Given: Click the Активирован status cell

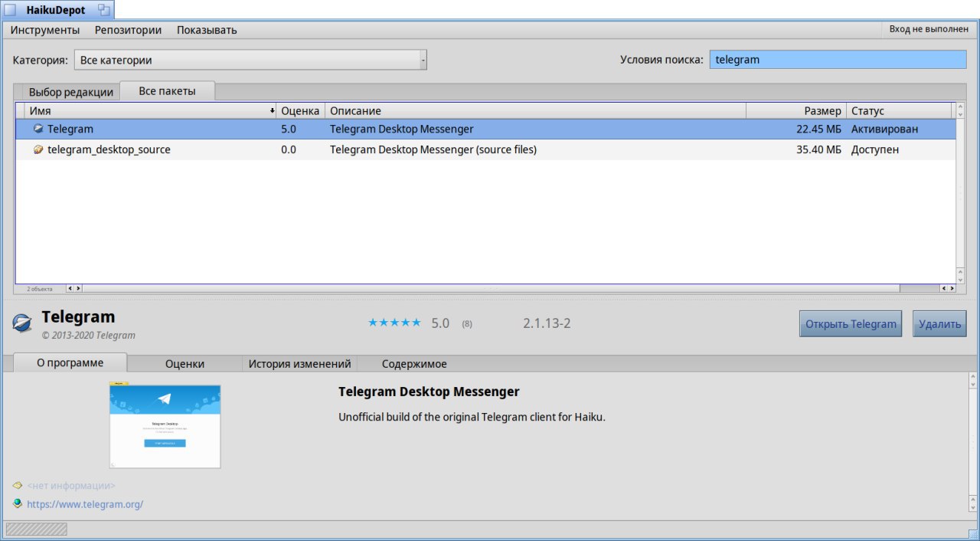Looking at the screenshot, I should (x=884, y=130).
